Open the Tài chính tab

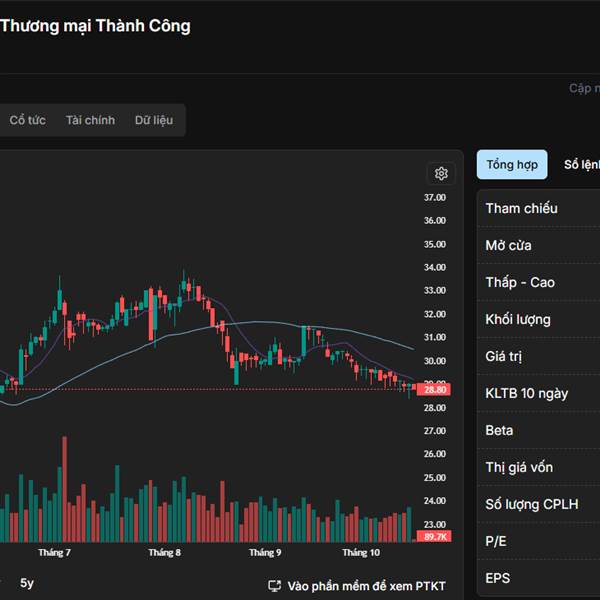pos(90,120)
